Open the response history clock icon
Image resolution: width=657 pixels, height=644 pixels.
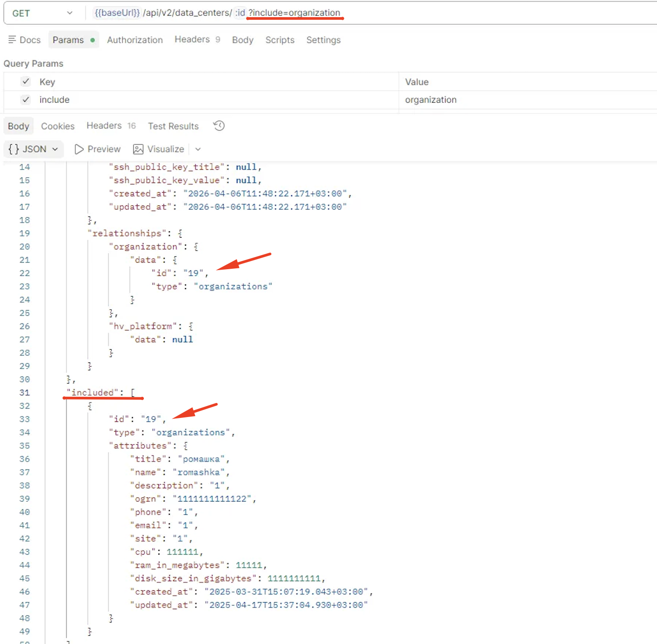(219, 126)
